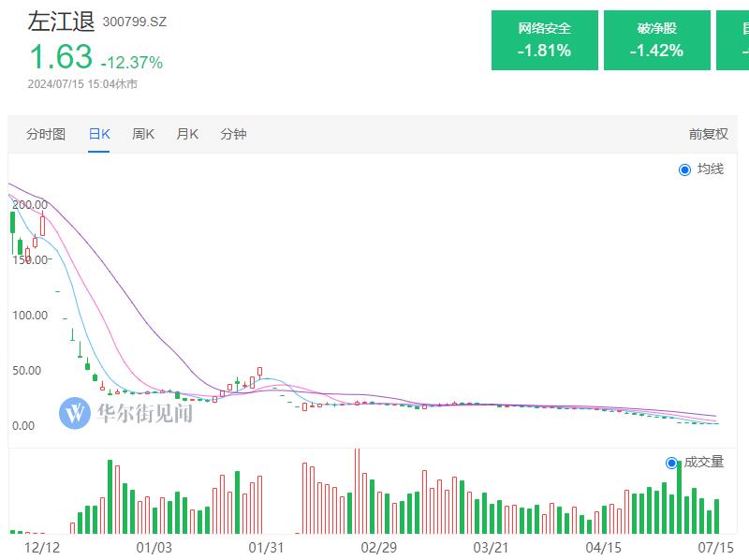Viewport: 749px width, 560px height.
Task: Click the current price 1.63
Action: pos(60,58)
